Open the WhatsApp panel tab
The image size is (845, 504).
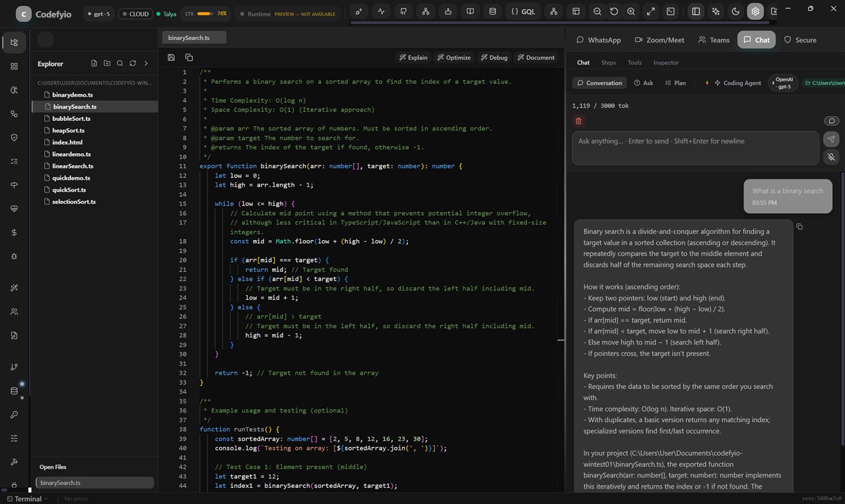click(598, 40)
